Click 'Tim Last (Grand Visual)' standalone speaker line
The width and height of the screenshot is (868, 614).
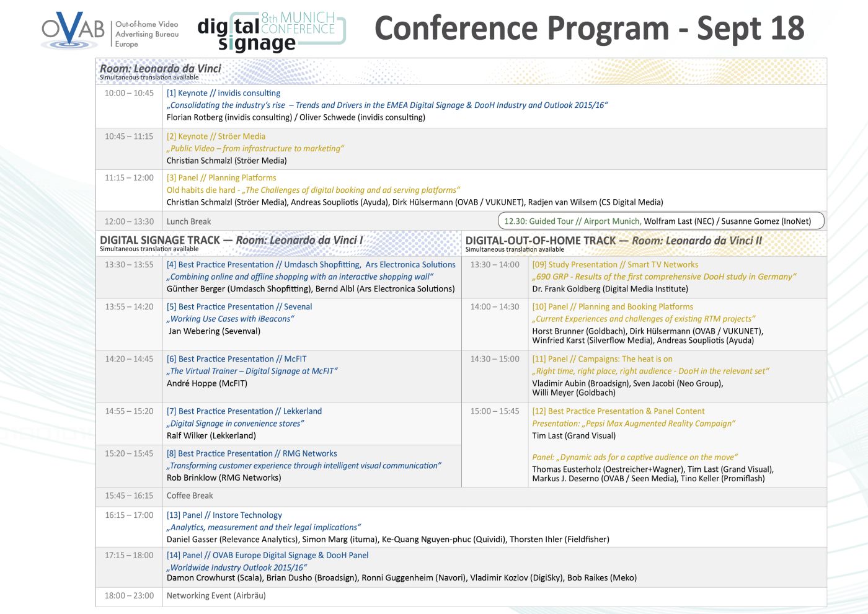(574, 435)
